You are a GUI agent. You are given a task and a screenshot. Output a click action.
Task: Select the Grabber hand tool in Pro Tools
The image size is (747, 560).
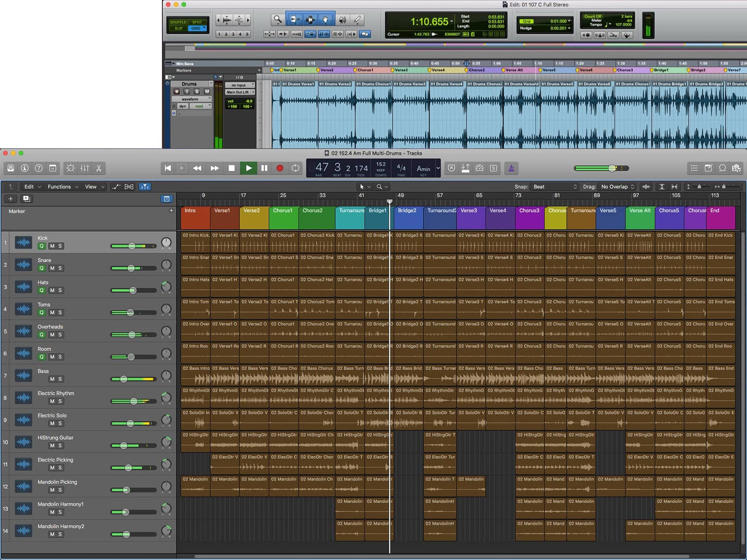pyautogui.click(x=325, y=20)
